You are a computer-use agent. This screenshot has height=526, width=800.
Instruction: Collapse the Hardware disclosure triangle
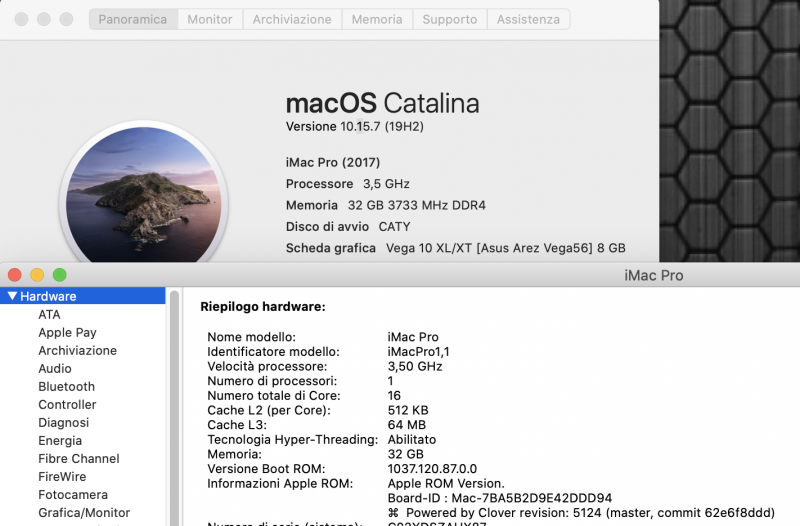12,296
